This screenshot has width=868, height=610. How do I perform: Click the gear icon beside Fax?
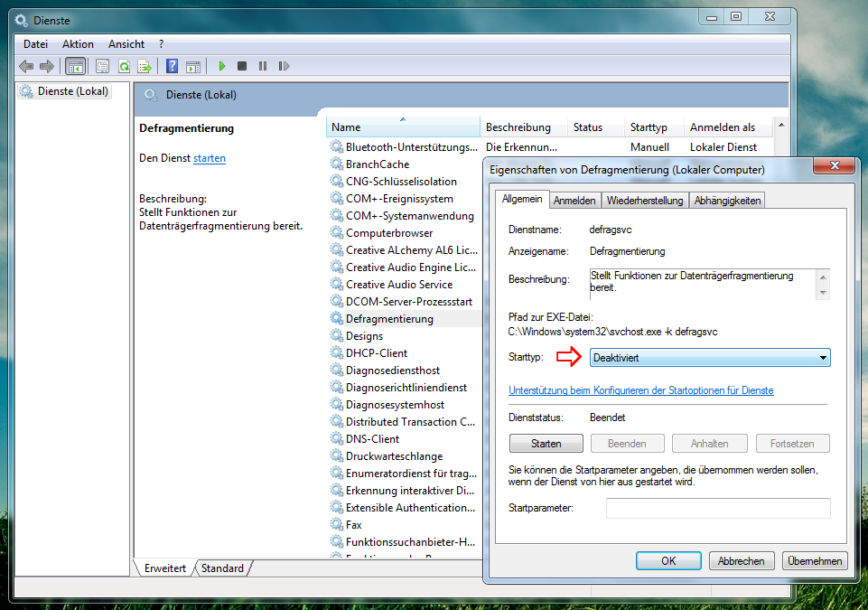tap(337, 524)
